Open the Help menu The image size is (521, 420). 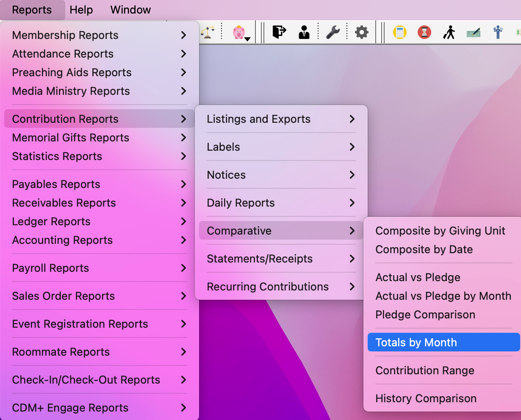pos(81,10)
